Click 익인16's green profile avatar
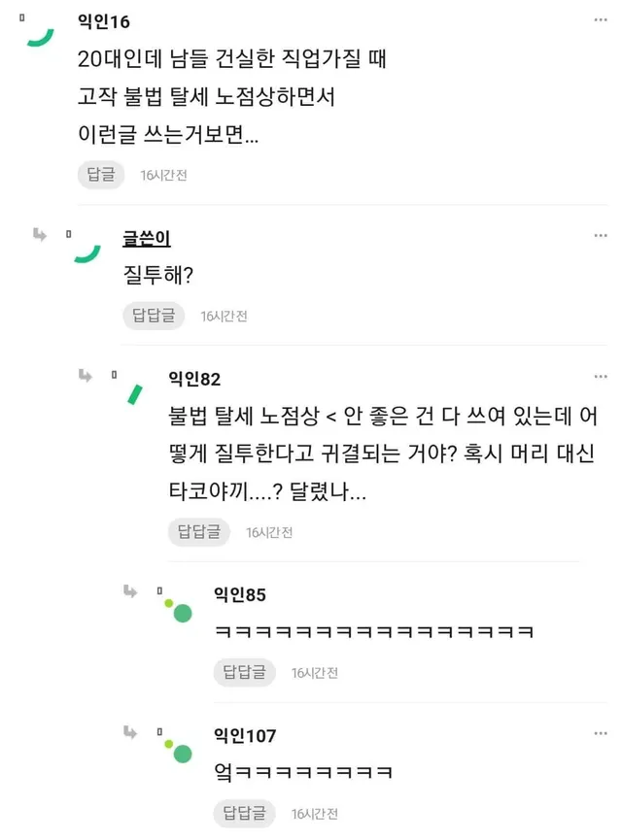The height and width of the screenshot is (840, 622). pos(40,35)
